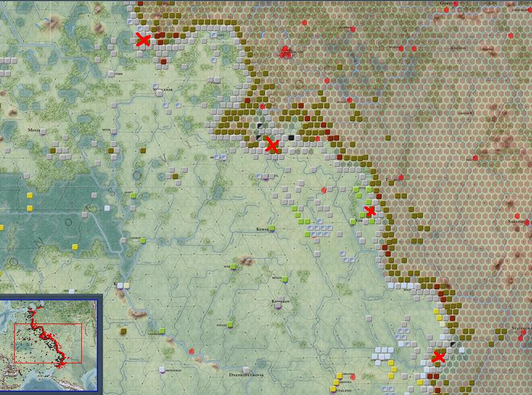Click the red marker at Penza east of front
Image resolution: width=532 pixels, height=395 pixels.
coord(475,158)
